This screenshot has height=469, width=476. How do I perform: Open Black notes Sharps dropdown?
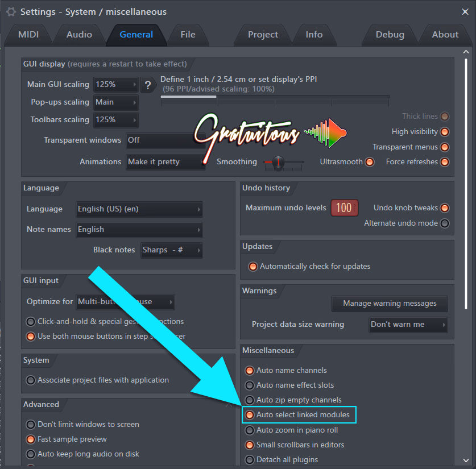pos(172,250)
